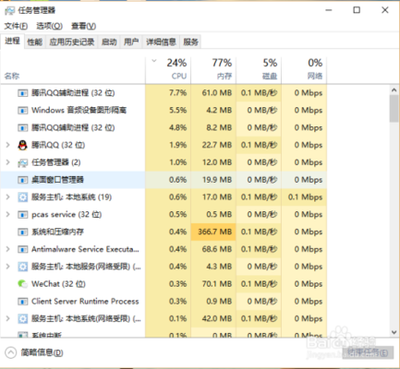Click the scrollbar down arrow of process list
Image resolution: width=400 pixels, height=369 pixels.
[394, 332]
